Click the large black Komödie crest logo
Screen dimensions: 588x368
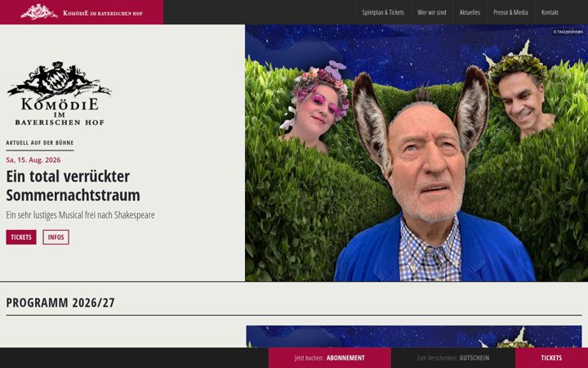click(x=60, y=93)
